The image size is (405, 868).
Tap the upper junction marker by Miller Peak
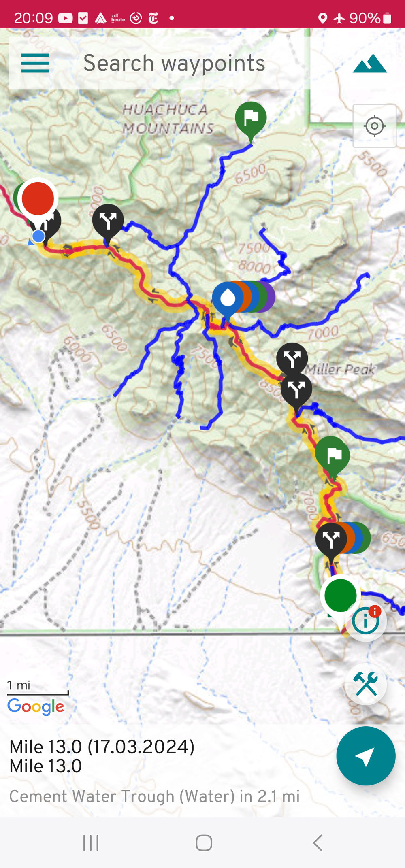(292, 358)
